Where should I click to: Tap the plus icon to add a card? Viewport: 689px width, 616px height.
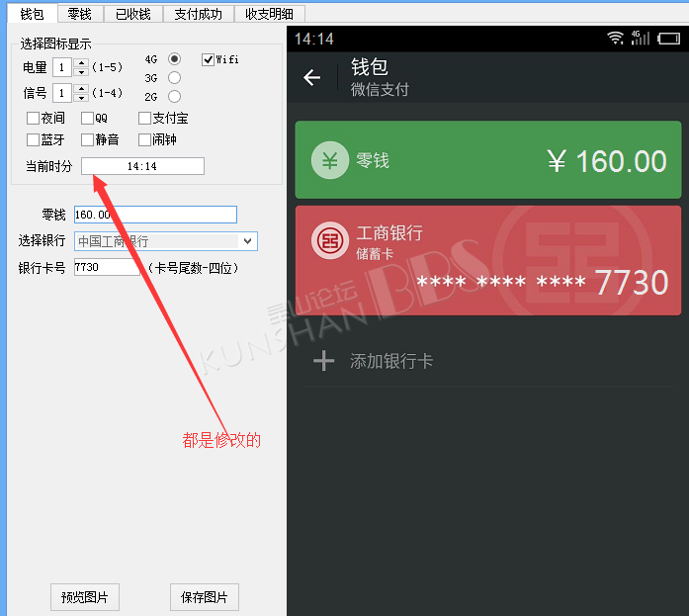[324, 361]
